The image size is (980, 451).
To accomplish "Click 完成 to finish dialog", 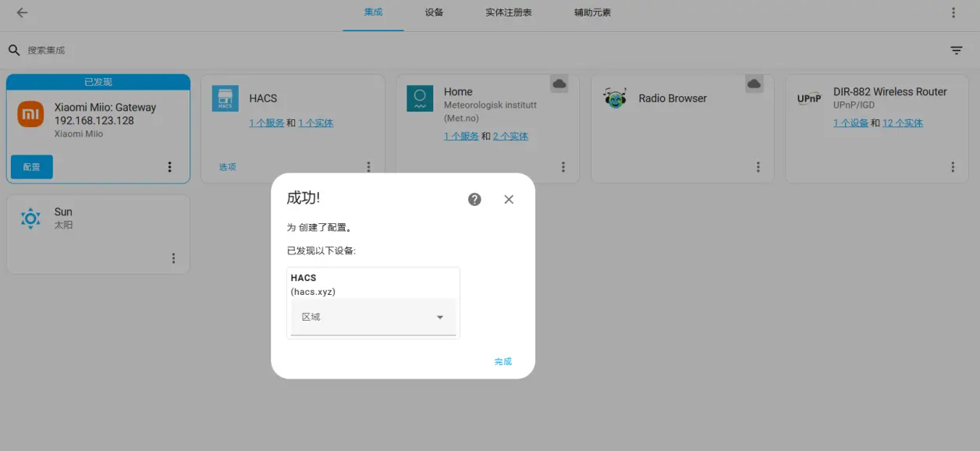I will point(503,361).
